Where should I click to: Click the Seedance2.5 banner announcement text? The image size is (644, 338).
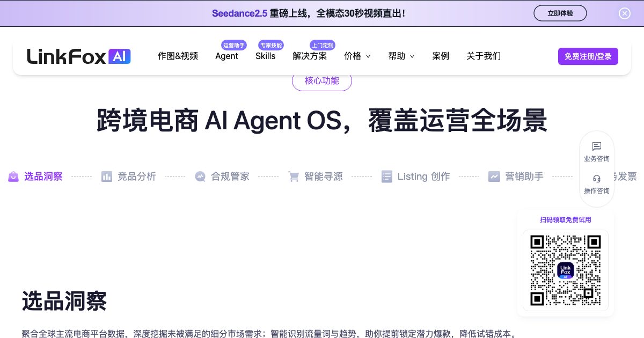309,13
